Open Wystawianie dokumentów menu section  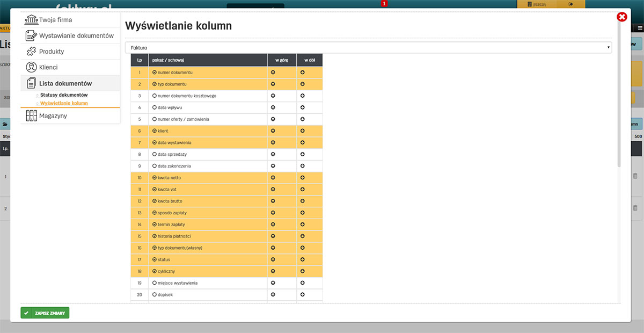click(76, 36)
